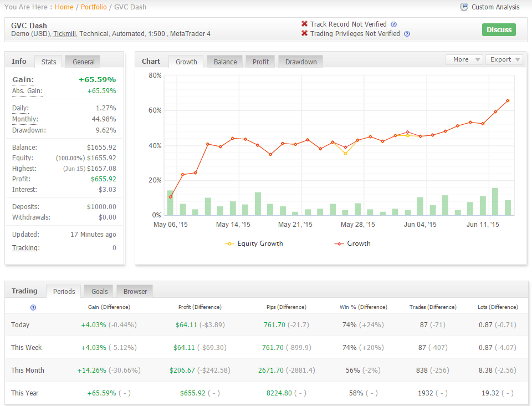This screenshot has width=532, height=406.
Task: Go to Home in breadcrumb
Action: point(64,7)
